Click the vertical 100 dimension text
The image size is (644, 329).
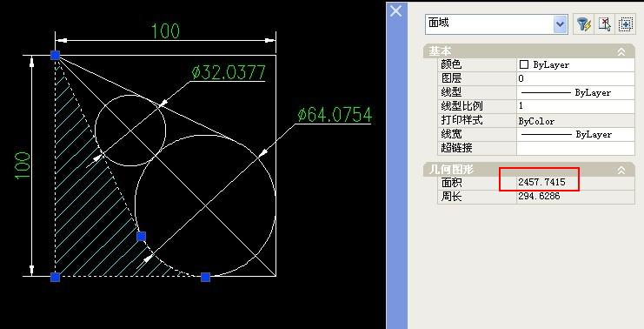pyautogui.click(x=23, y=165)
